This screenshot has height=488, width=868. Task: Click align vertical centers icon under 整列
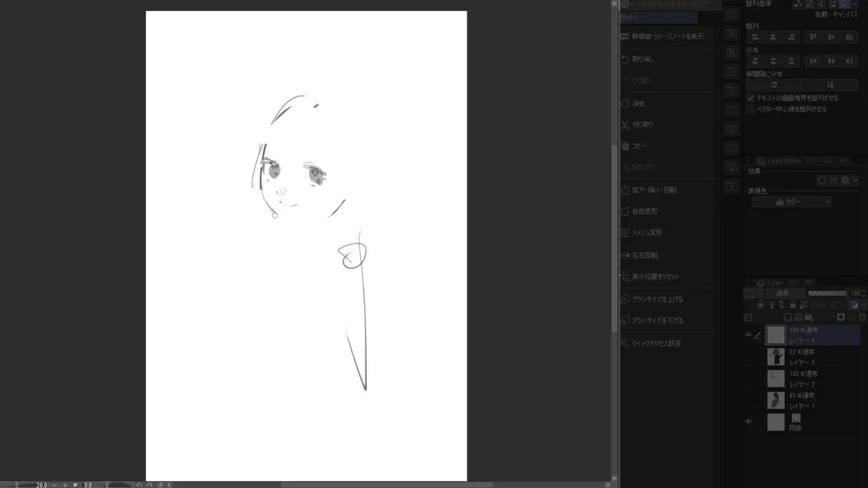coord(831,37)
